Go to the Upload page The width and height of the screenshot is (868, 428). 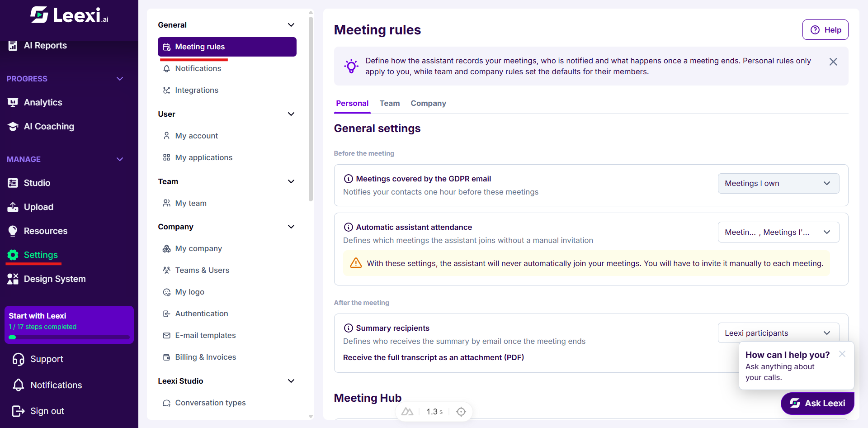(x=30, y=207)
